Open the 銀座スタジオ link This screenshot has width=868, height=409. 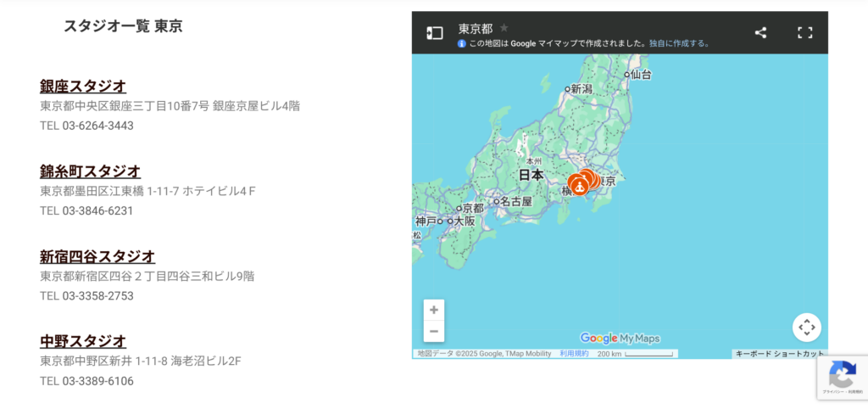tap(83, 86)
